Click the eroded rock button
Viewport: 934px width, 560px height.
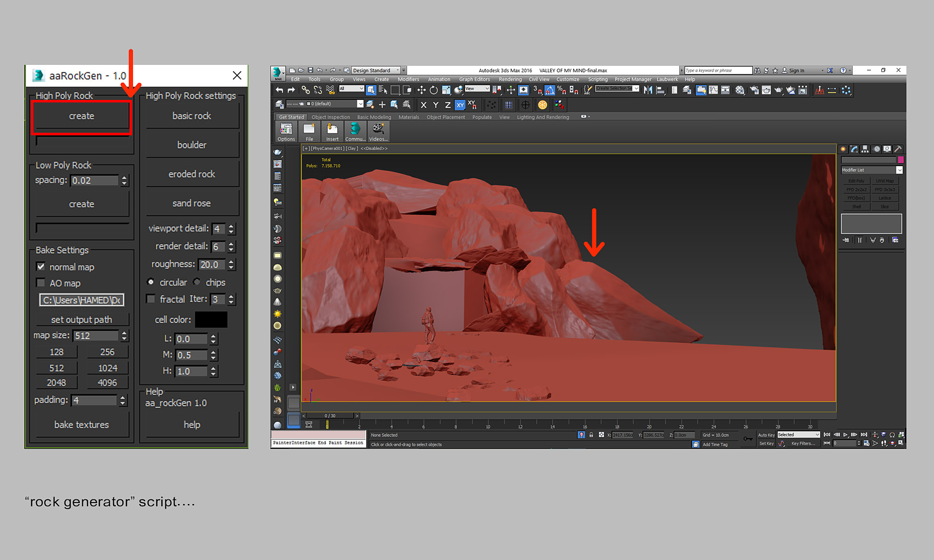[x=192, y=174]
